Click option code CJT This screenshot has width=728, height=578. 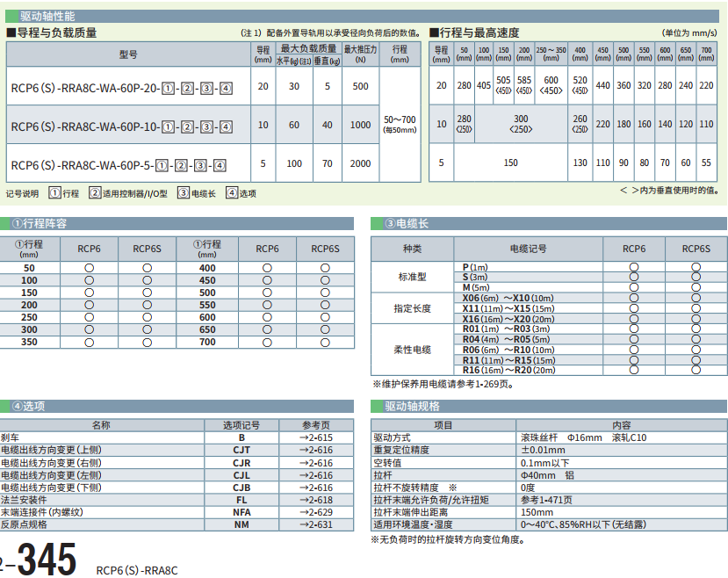pos(241,451)
